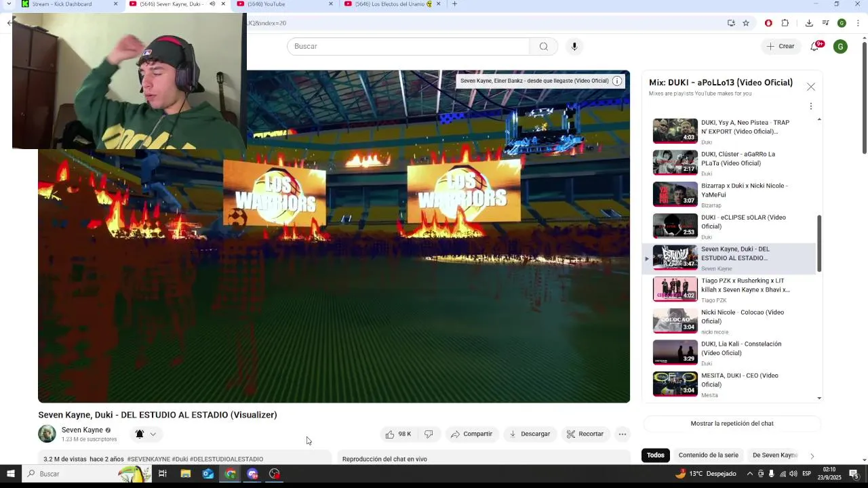This screenshot has width=868, height=488.
Task: Play DUKI, Clúster - aGaRRo La PLaTa
Action: click(x=675, y=163)
